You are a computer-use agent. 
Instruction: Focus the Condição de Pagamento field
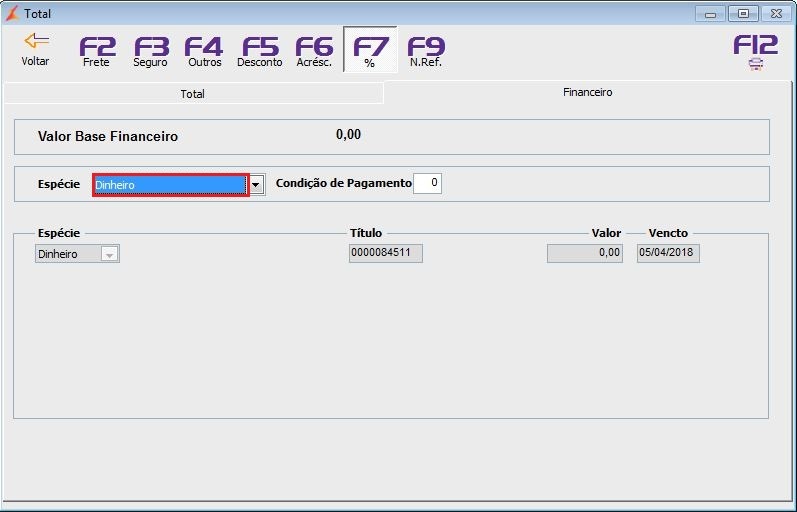(x=427, y=183)
